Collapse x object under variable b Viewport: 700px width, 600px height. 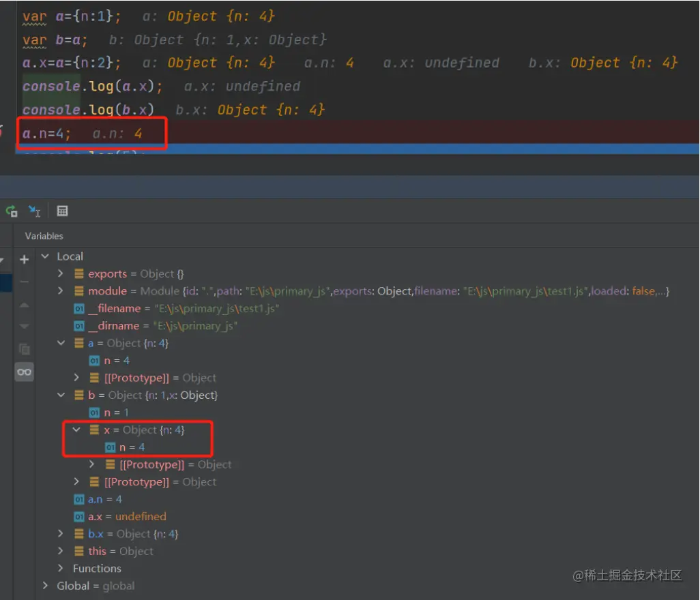(x=76, y=430)
